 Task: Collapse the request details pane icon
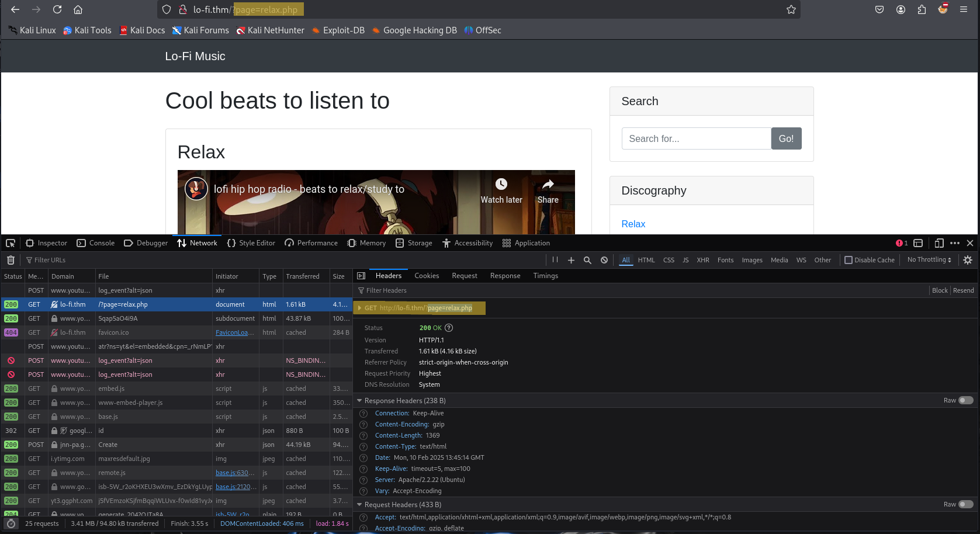pos(361,276)
